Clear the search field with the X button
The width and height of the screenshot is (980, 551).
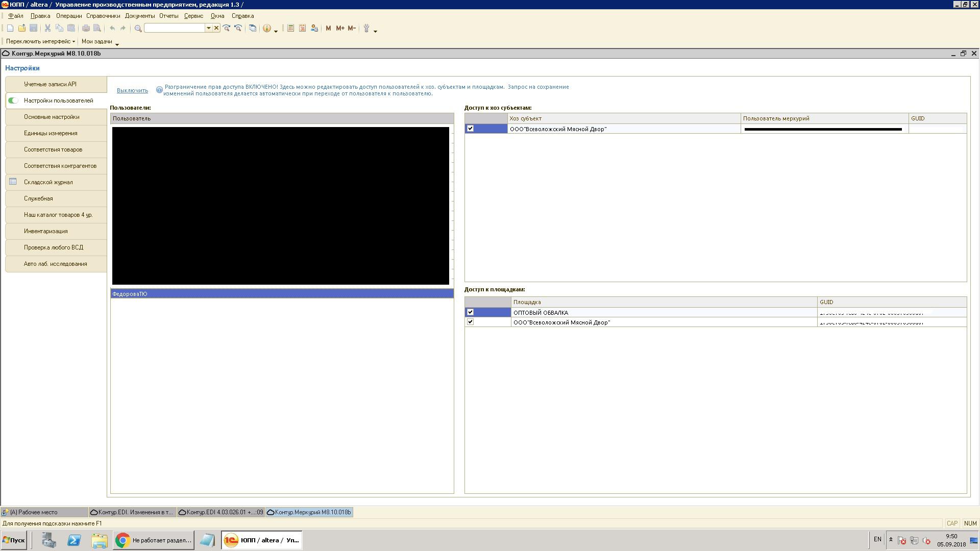(x=216, y=28)
